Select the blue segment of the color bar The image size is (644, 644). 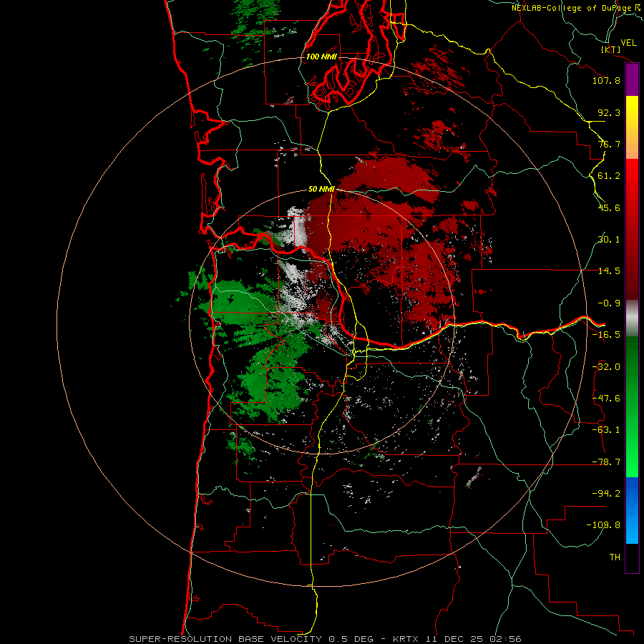(632, 510)
